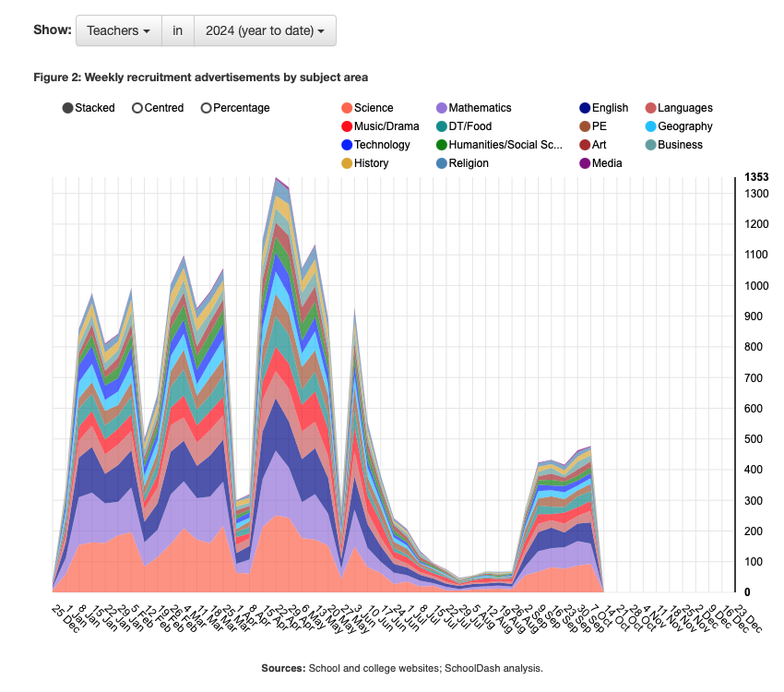Image resolution: width=784 pixels, height=692 pixels.
Task: Open the 2024 (year to date) dropdown
Action: coord(265,30)
